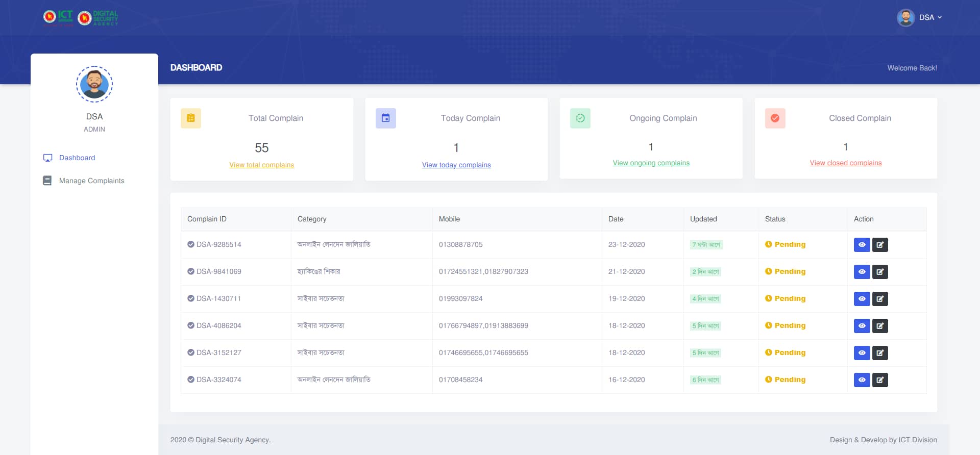The width and height of the screenshot is (980, 455).
Task: Click the Digital Security Agency logo
Action: [97, 18]
